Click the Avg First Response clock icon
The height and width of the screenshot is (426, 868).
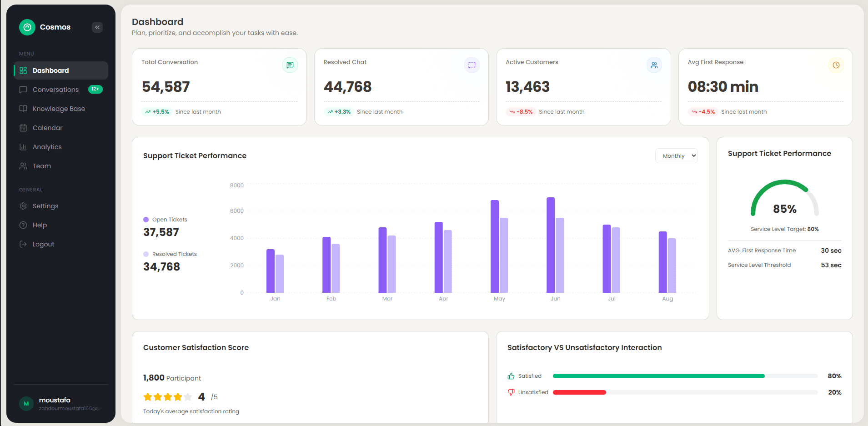tap(836, 65)
